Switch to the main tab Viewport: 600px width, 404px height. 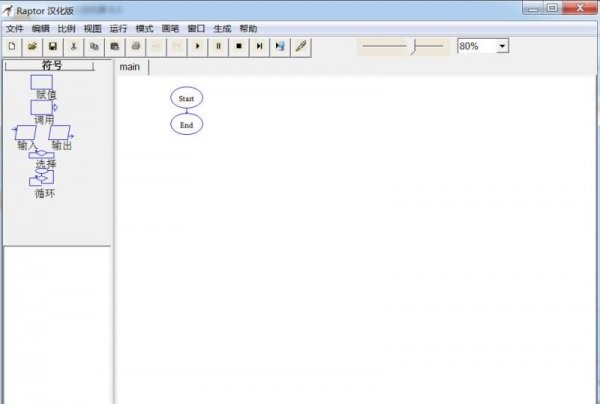(x=130, y=67)
